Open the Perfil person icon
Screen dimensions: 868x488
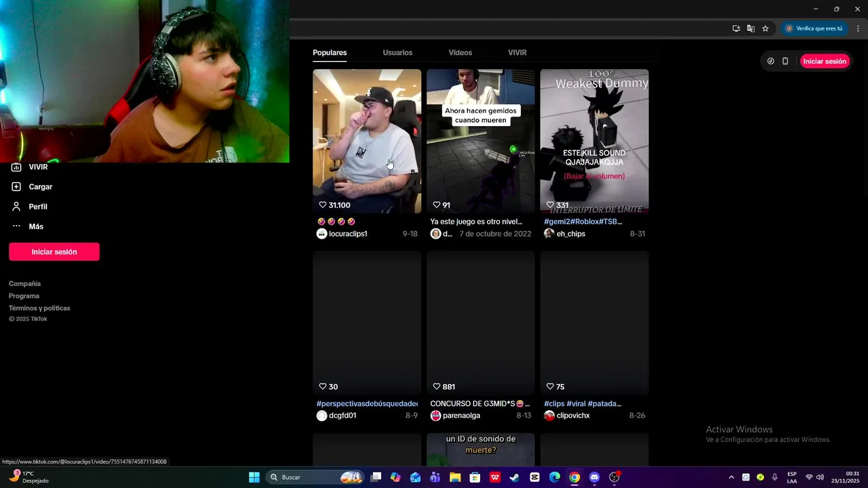[16, 206]
